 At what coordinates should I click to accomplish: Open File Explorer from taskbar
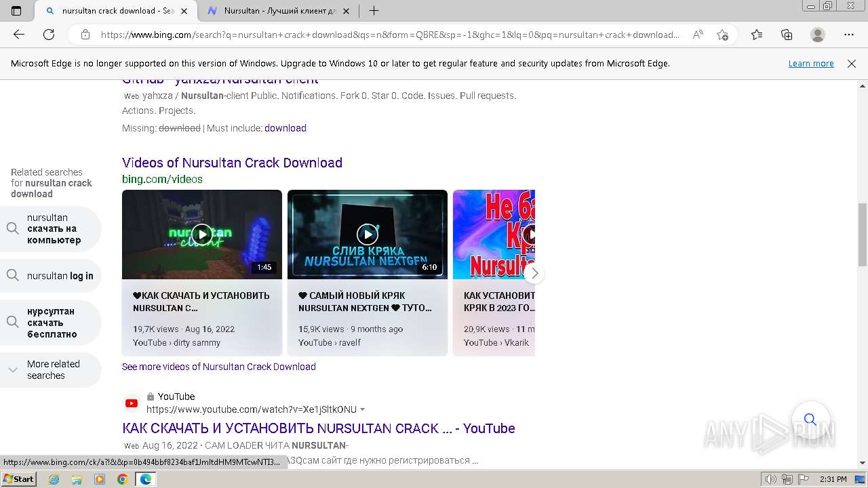77,479
